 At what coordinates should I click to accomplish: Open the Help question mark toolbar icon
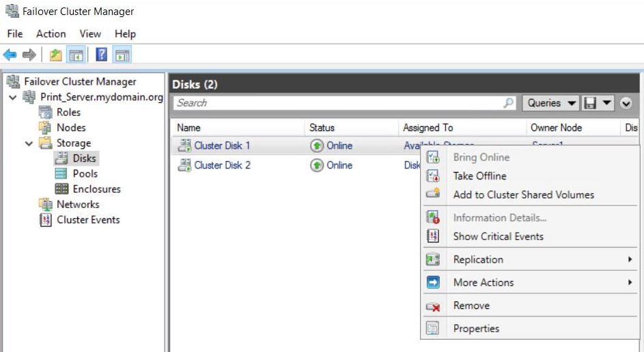(102, 55)
